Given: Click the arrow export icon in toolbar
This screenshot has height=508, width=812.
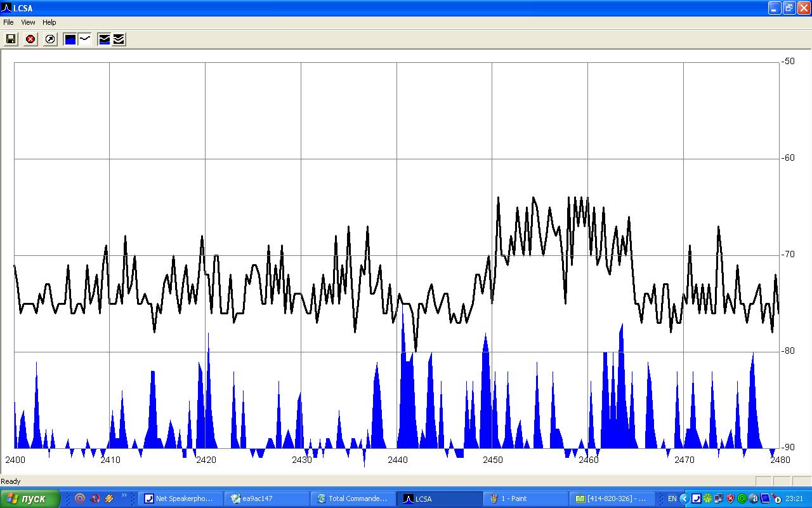Looking at the screenshot, I should click(50, 39).
